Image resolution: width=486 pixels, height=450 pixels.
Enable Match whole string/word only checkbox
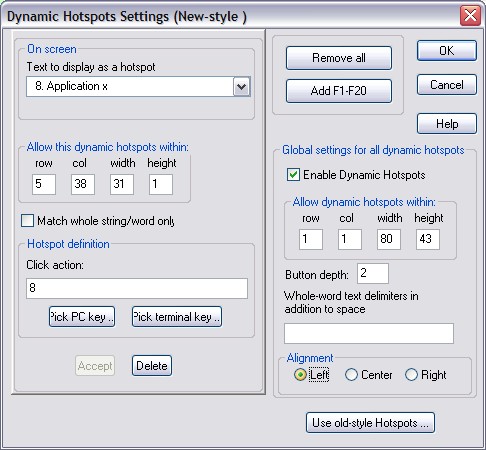point(27,221)
